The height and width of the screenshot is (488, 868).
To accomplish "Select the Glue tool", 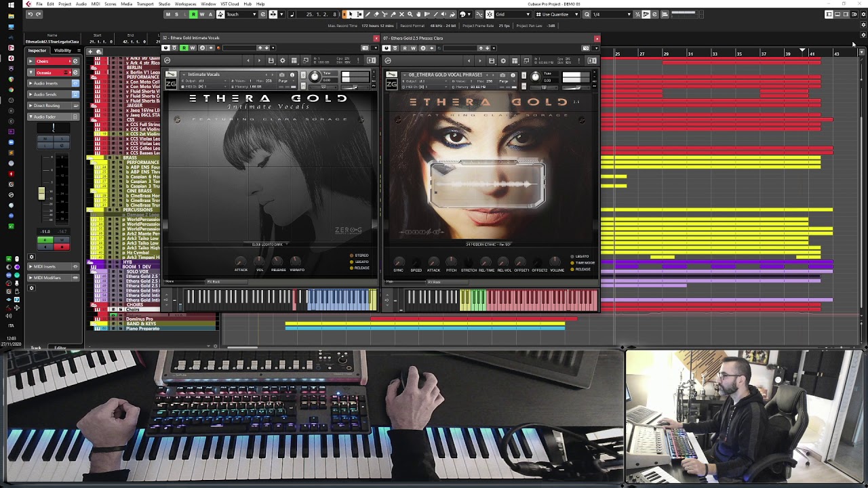I will pyautogui.click(x=393, y=14).
